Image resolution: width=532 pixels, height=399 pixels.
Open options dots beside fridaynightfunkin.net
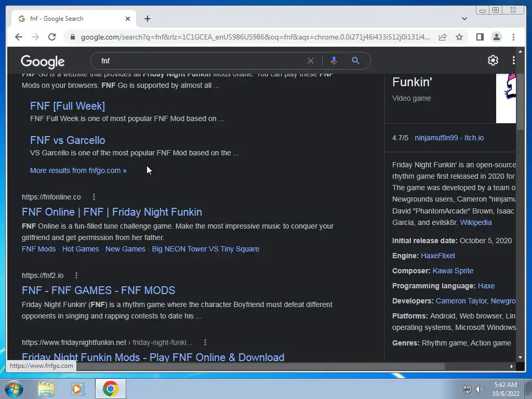click(205, 342)
